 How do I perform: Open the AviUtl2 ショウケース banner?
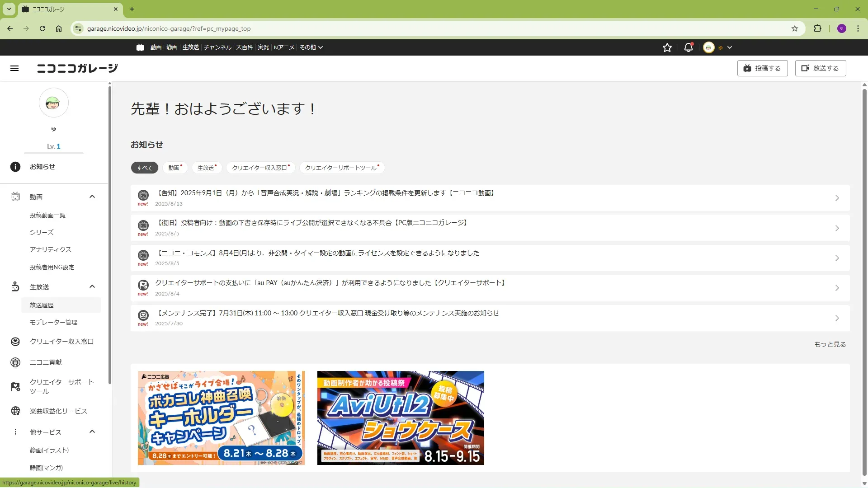tap(400, 418)
